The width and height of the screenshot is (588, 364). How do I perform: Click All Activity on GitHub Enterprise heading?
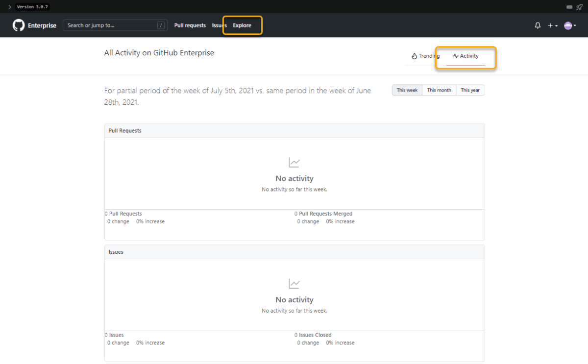pyautogui.click(x=159, y=53)
